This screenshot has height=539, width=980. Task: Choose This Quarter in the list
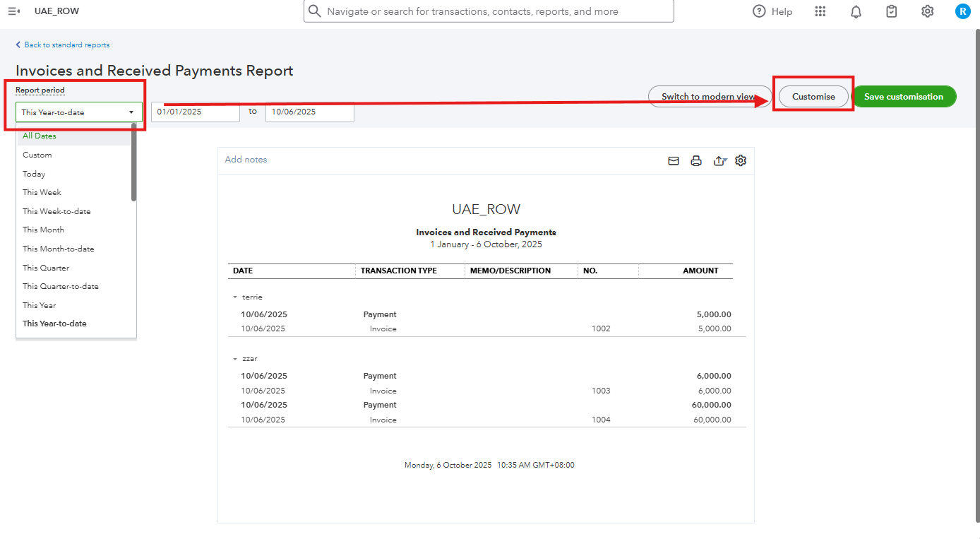pyautogui.click(x=46, y=268)
